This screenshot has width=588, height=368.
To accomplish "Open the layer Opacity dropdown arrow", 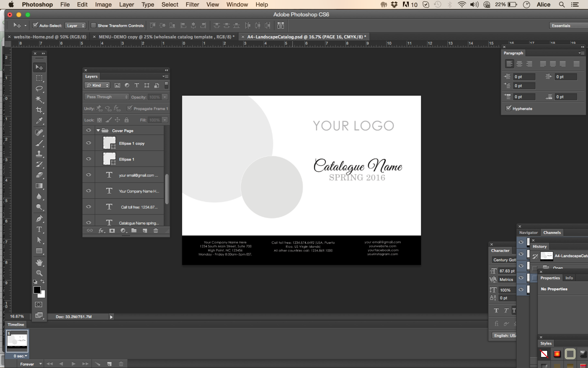I will click(x=165, y=97).
